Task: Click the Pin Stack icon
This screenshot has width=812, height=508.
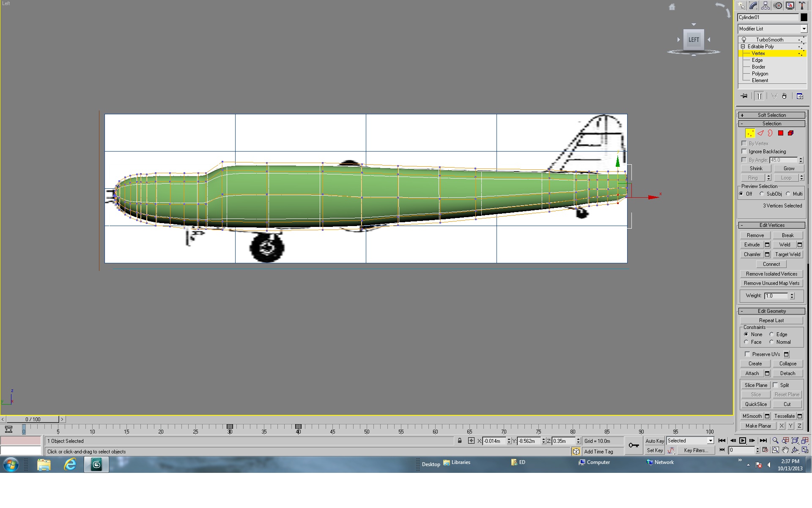Action: [x=744, y=96]
